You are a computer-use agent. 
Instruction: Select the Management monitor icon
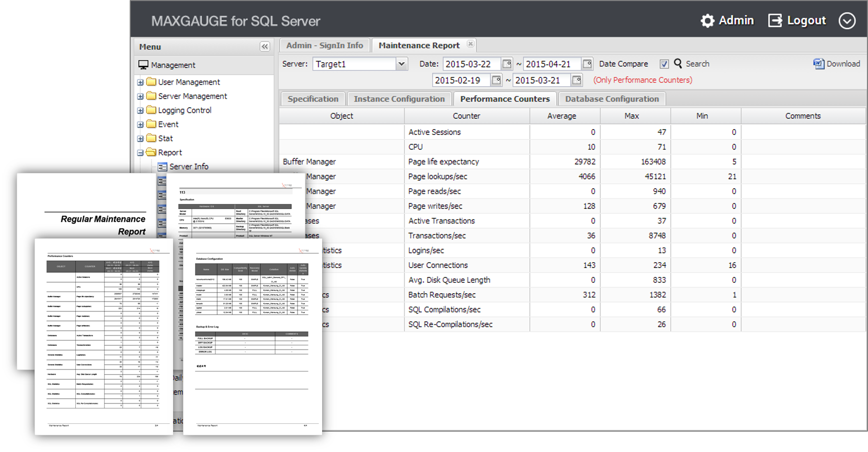click(x=143, y=65)
